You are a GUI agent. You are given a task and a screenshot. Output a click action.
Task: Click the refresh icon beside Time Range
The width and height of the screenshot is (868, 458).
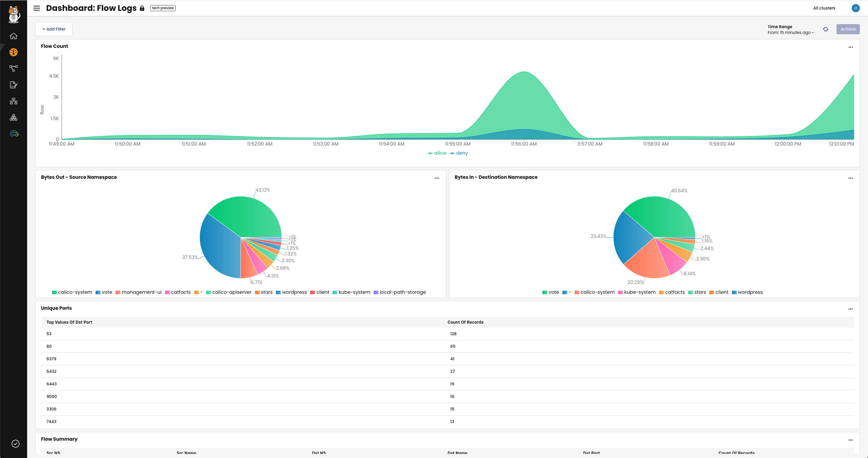(826, 29)
